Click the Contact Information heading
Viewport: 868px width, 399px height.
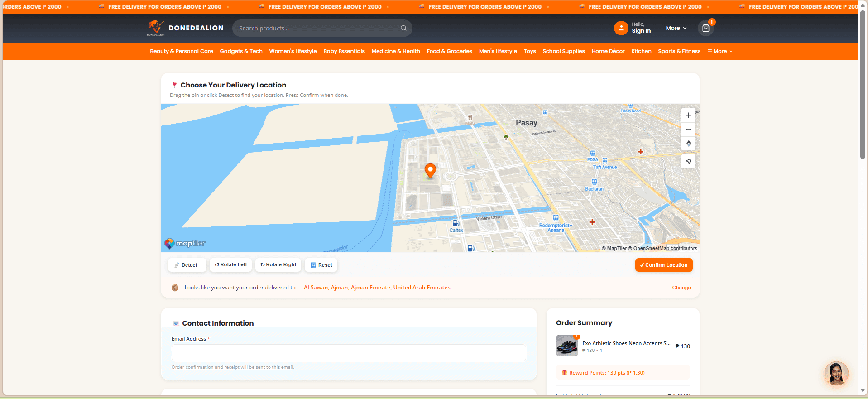pos(218,323)
